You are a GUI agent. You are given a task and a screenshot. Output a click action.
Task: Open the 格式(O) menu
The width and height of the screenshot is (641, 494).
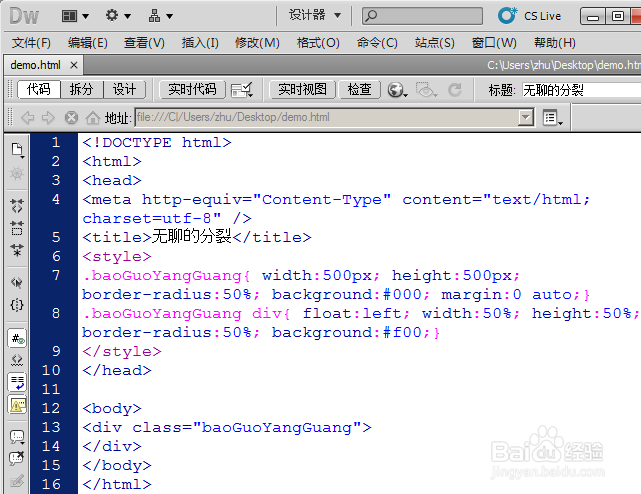click(318, 43)
